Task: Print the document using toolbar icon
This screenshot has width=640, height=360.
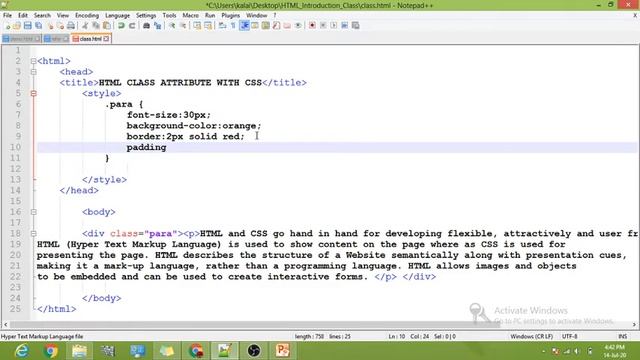Action: point(71,25)
